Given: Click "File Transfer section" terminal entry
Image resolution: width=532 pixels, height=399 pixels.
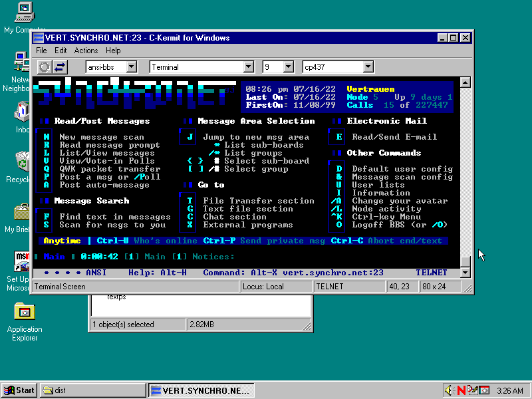Looking at the screenshot, I should (259, 201).
